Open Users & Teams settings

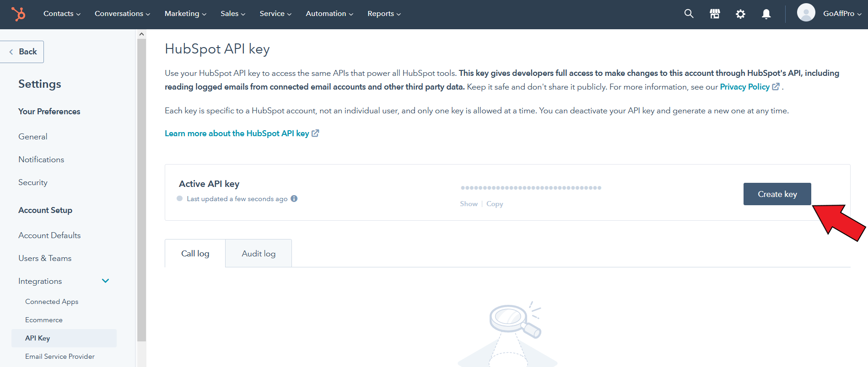(45, 258)
